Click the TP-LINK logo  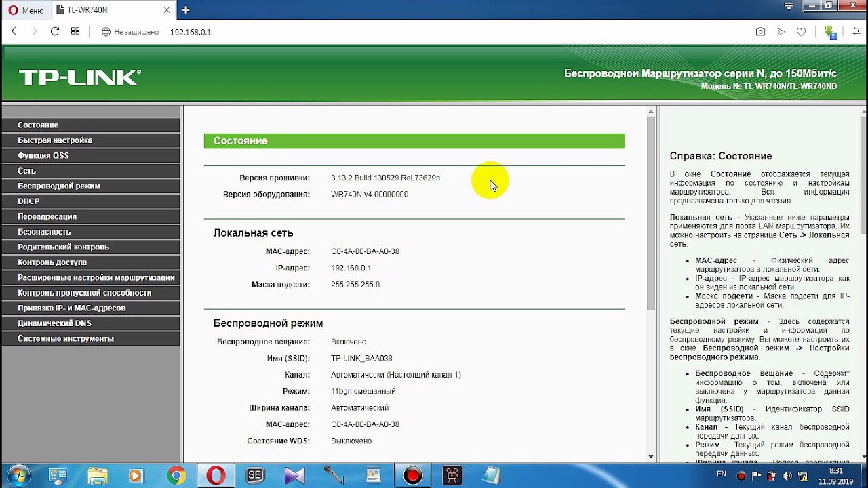[x=79, y=77]
